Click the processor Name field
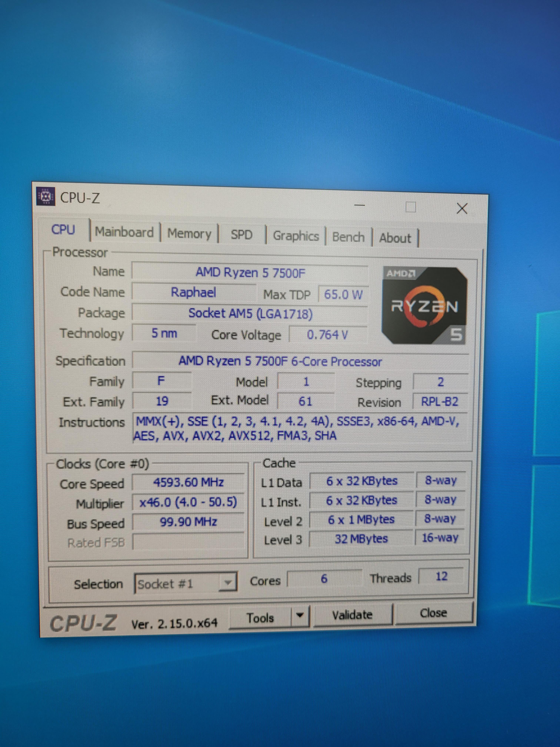 pyautogui.click(x=250, y=273)
